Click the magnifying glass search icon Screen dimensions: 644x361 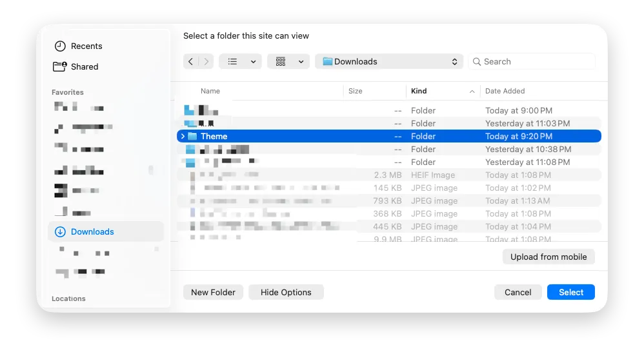click(x=477, y=62)
